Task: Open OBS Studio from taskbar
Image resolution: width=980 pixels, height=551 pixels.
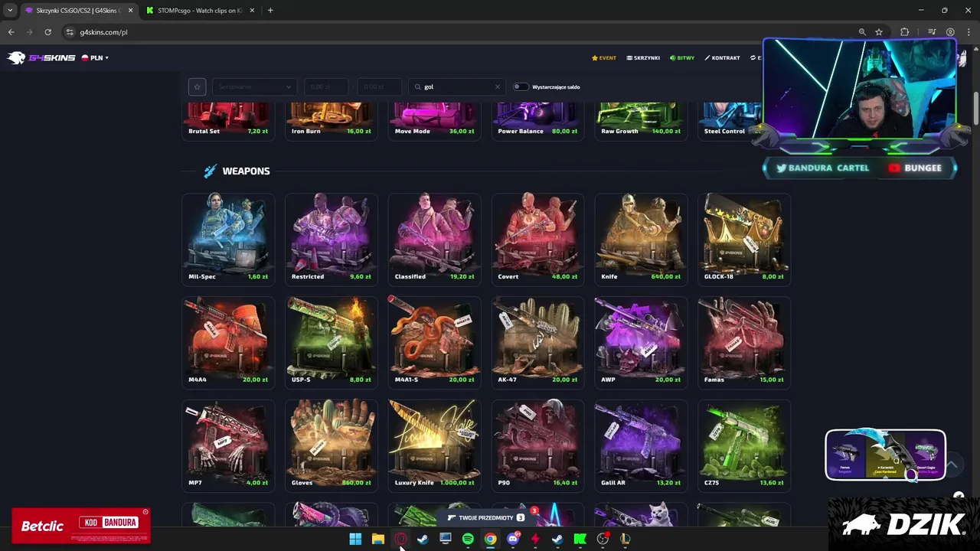Action: tap(603, 539)
